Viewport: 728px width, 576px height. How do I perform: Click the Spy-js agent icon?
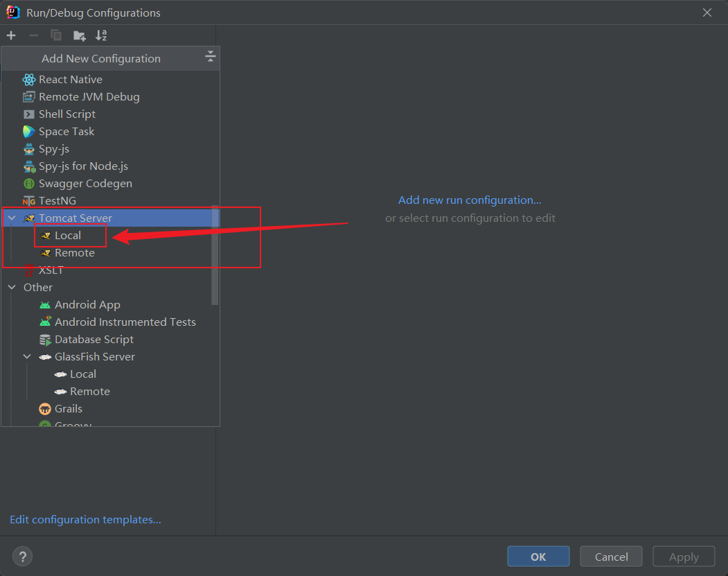pos(29,149)
